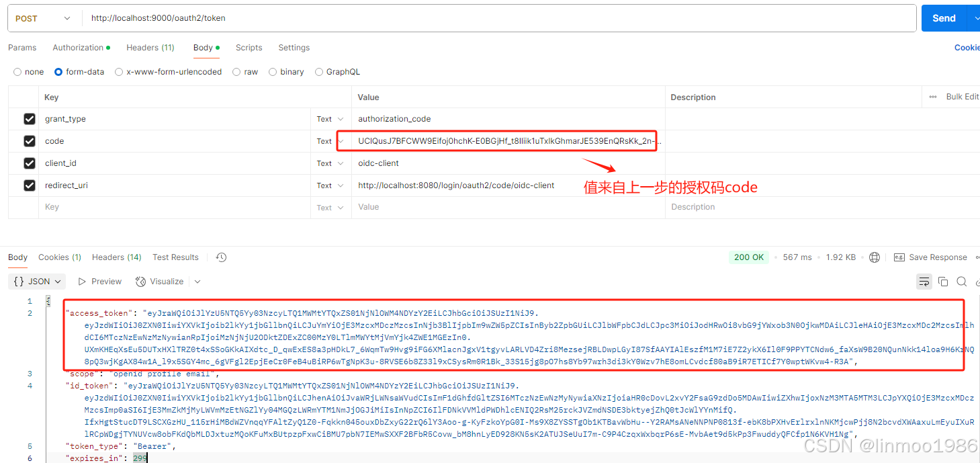This screenshot has width=980, height=463.
Task: Open the response Body tab
Action: coord(18,257)
